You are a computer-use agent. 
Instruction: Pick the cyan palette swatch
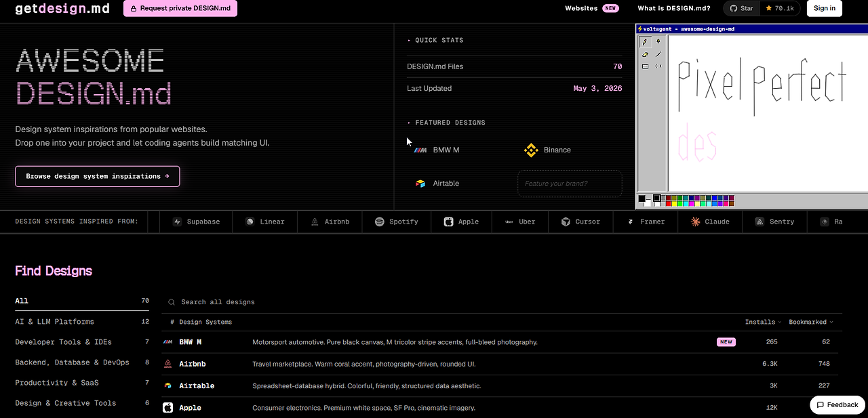tap(686, 204)
